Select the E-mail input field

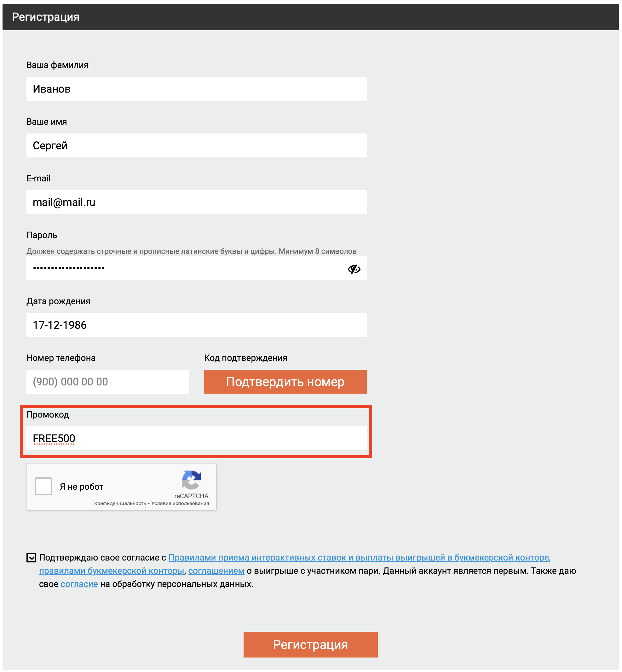coord(196,202)
